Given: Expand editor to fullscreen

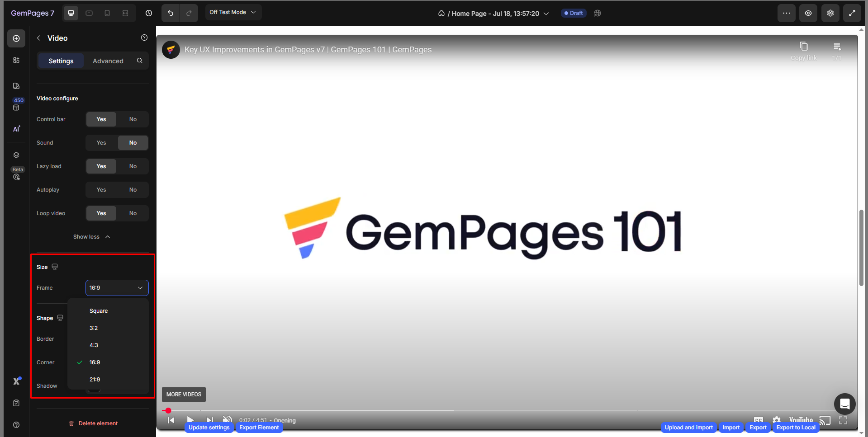Looking at the screenshot, I should point(852,13).
